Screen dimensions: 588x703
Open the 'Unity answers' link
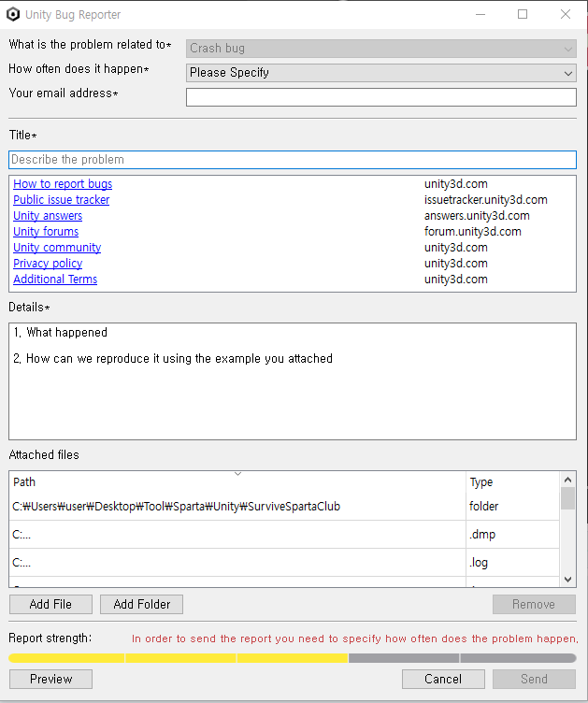(x=48, y=216)
